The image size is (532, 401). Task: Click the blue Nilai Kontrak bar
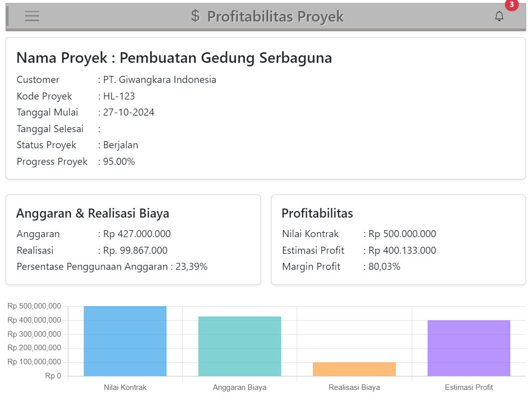coord(125,341)
